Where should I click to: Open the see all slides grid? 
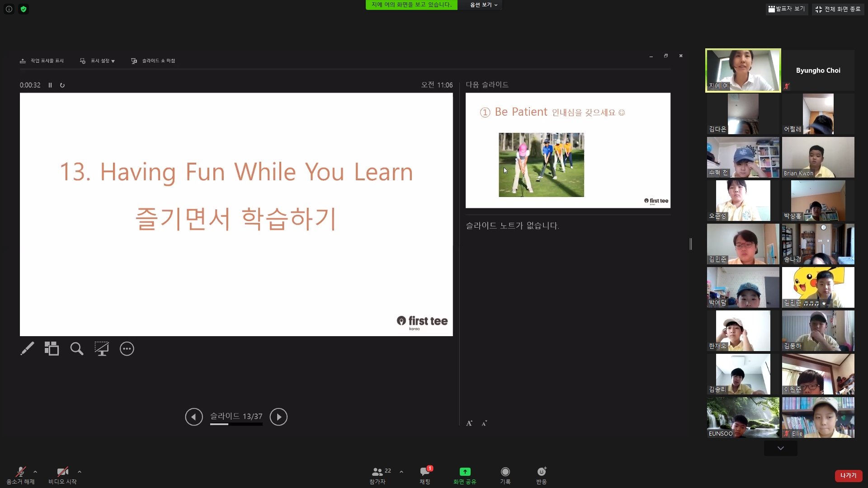[x=52, y=348]
